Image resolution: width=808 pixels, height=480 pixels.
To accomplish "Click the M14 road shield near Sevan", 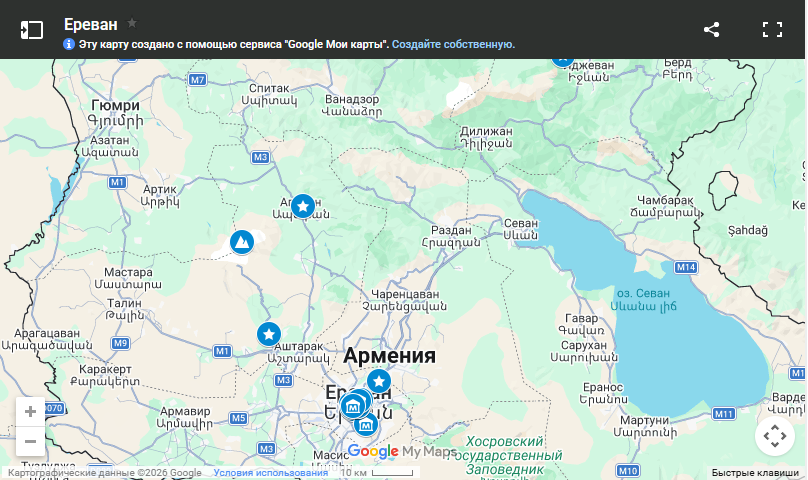I will [x=686, y=267].
